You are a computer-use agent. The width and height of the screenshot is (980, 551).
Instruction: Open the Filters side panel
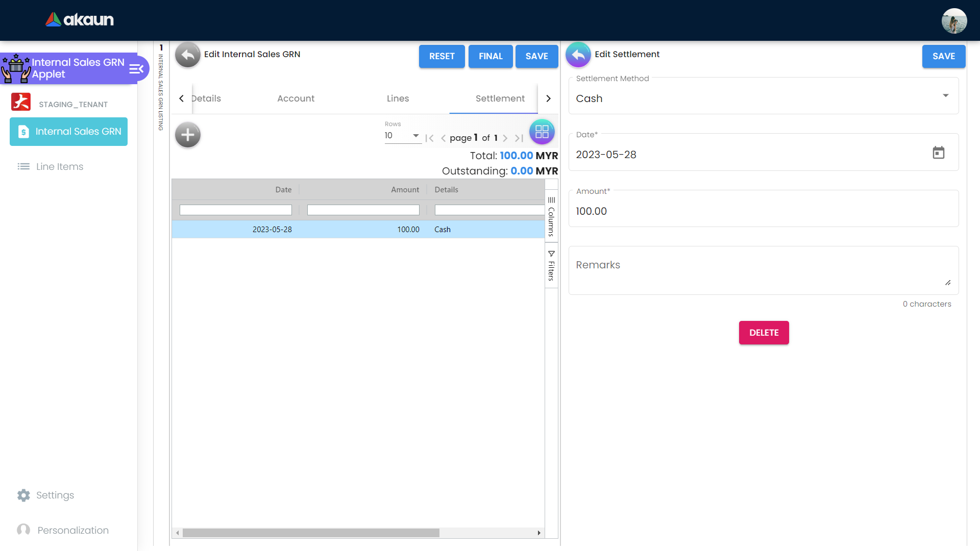pos(551,265)
